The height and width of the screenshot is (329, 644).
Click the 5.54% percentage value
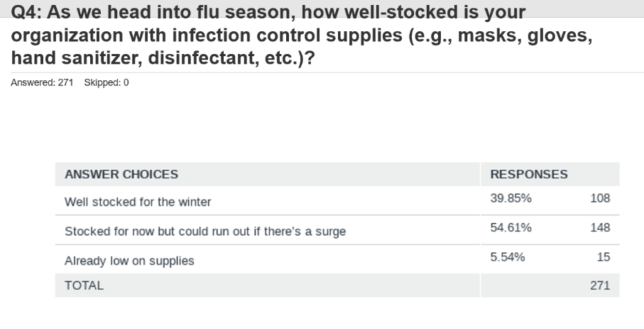tap(508, 257)
